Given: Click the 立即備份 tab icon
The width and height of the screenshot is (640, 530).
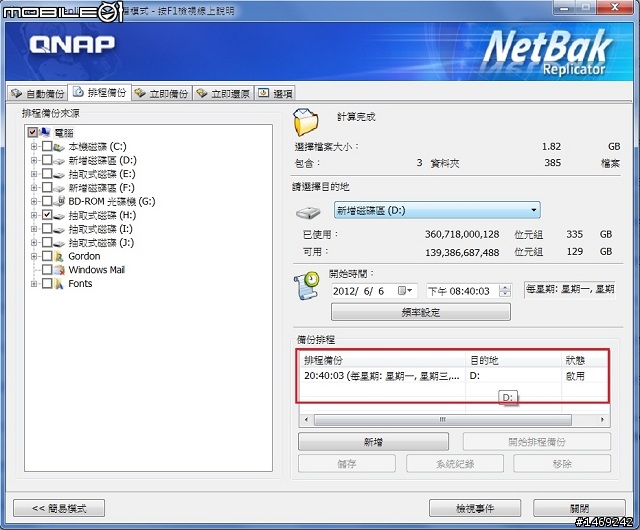Looking at the screenshot, I should (140, 93).
